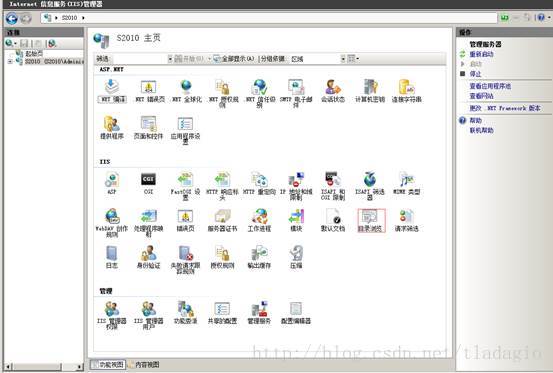Screen dimensions: 553x373
Task: Select the ISAPI 筛选器 icon
Action: click(x=370, y=186)
